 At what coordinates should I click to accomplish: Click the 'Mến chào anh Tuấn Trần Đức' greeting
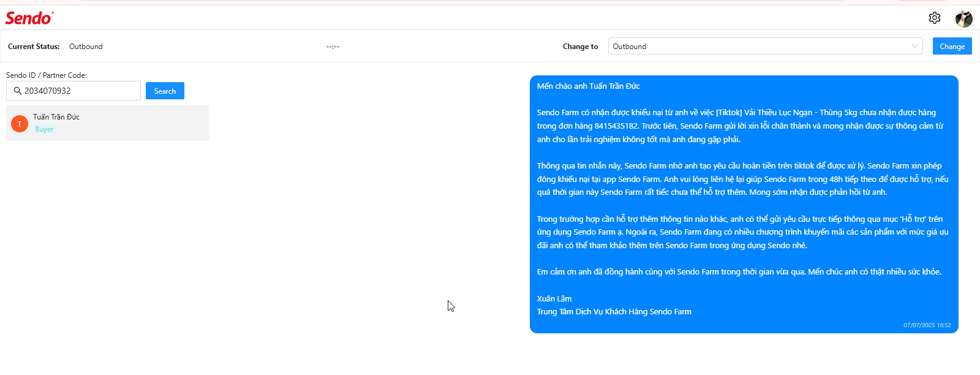(x=589, y=86)
